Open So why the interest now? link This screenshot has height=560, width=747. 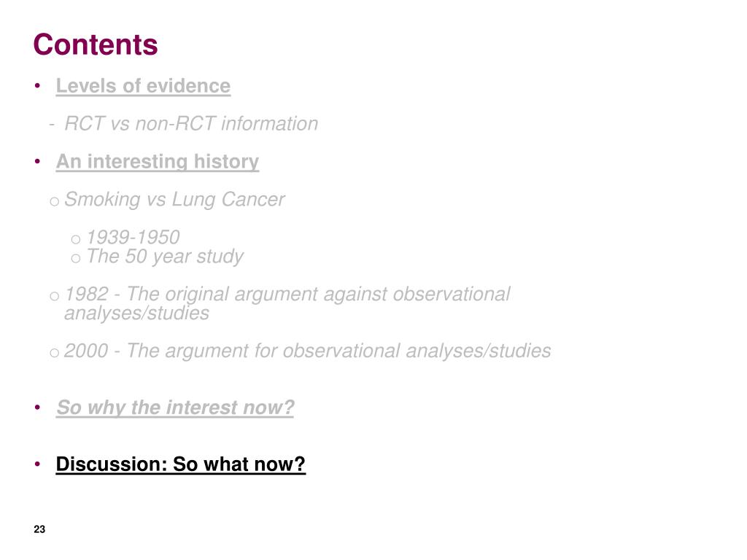click(175, 408)
